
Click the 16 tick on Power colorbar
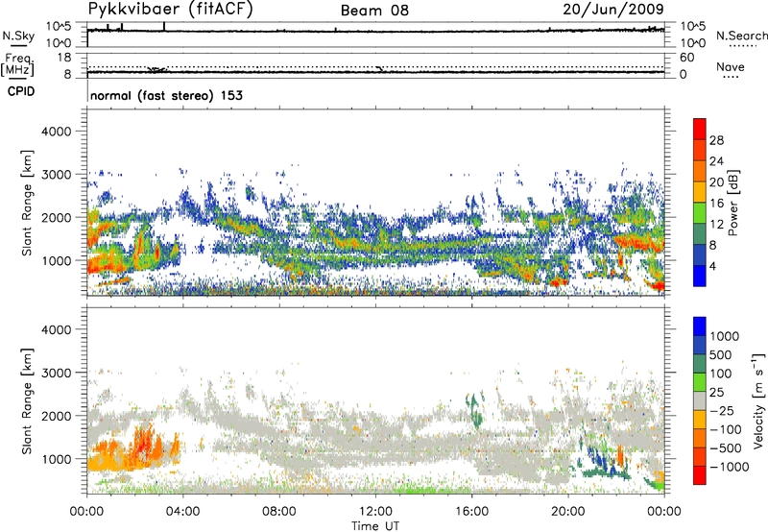tap(716, 204)
